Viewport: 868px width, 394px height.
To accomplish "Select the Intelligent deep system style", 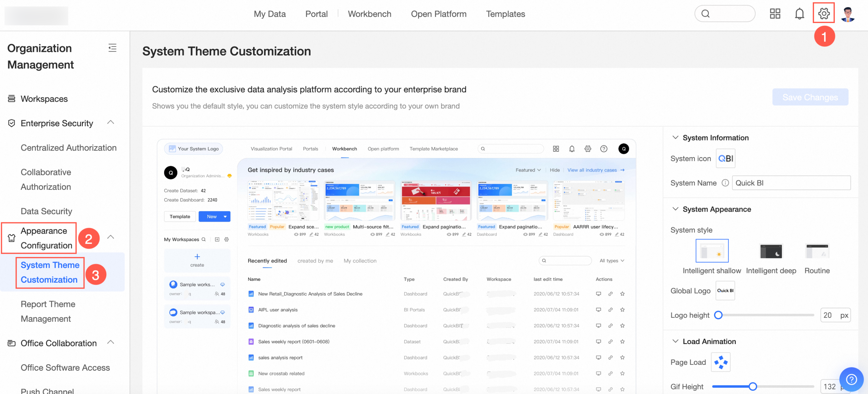I will 771,251.
